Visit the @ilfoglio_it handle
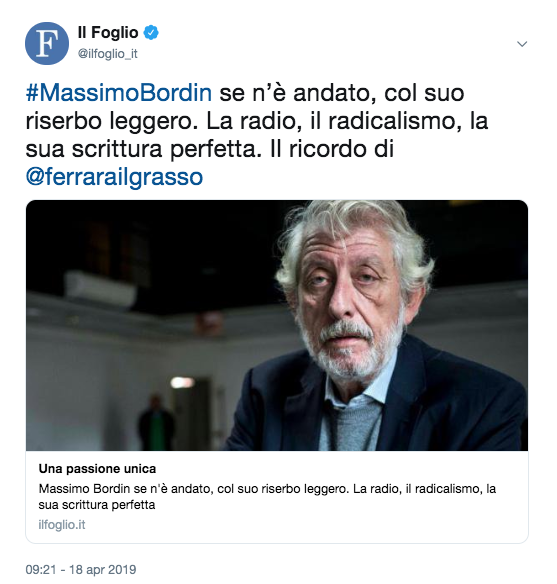Image resolution: width=557 pixels, height=584 pixels. 108,54
